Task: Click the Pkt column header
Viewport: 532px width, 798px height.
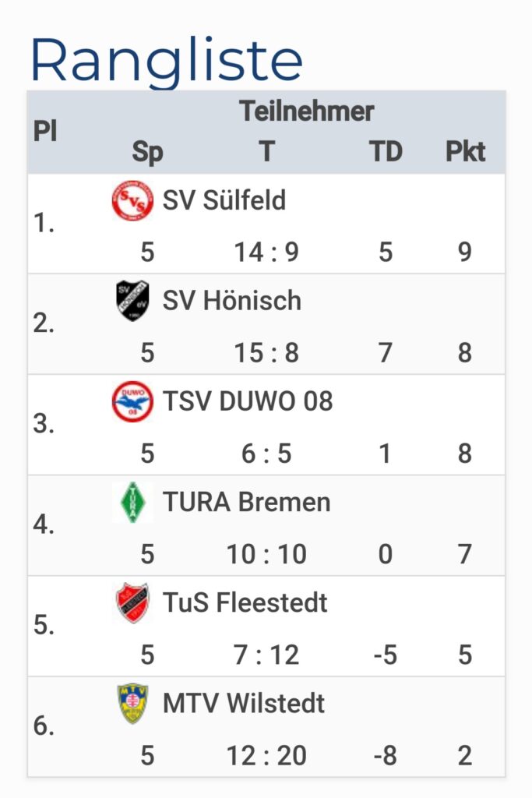Action: pos(465,151)
